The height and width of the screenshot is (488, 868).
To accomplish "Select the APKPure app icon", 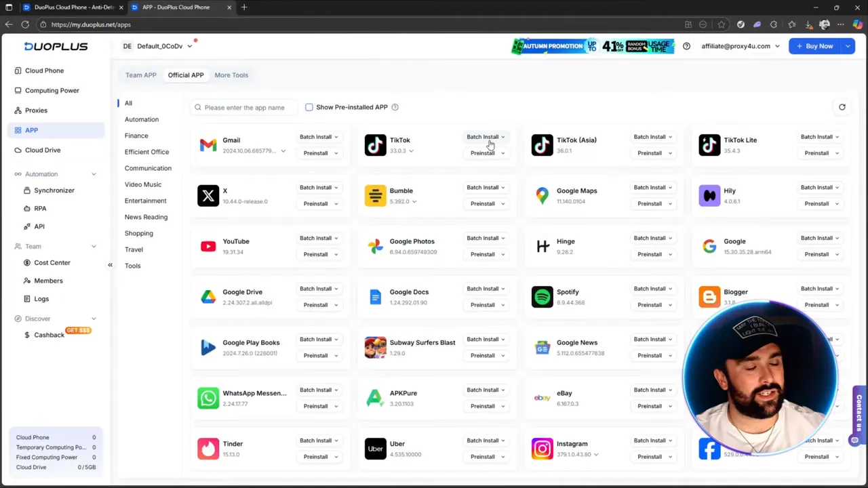I will point(375,398).
